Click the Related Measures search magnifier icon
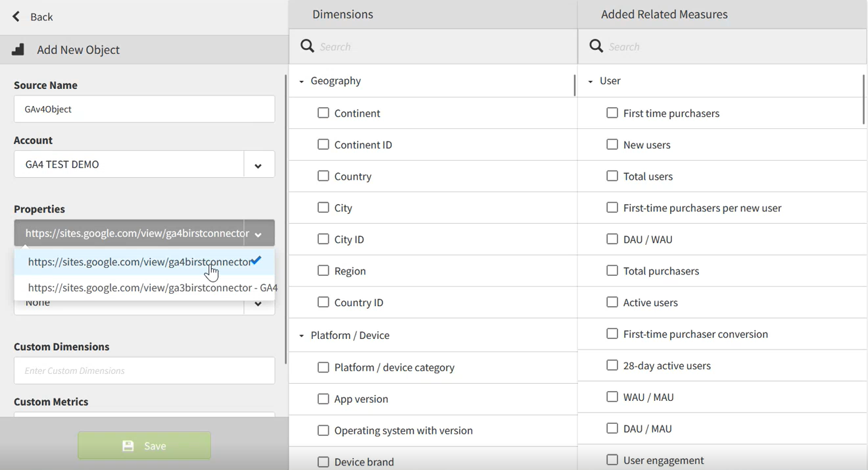 click(x=596, y=46)
